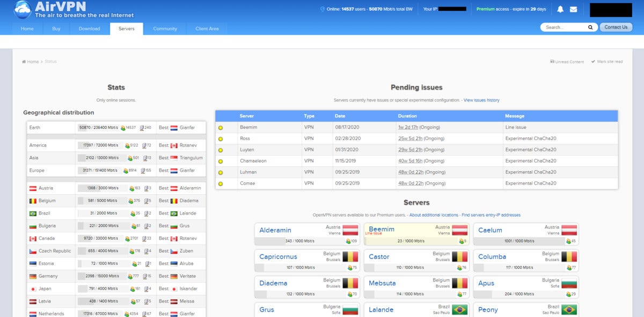This screenshot has width=644, height=317.
Task: Click the Best server Rotanev for America
Action: point(188,145)
